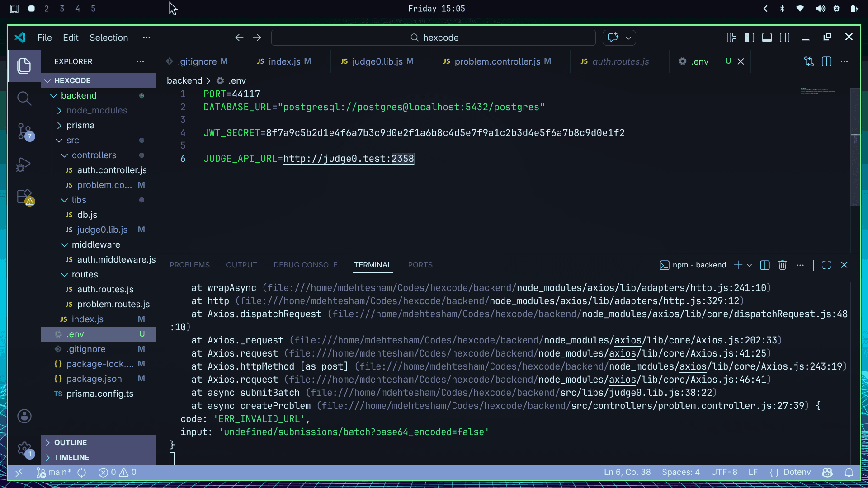Go forward with the right arrow
Image resolution: width=868 pixels, height=488 pixels.
pos(257,38)
